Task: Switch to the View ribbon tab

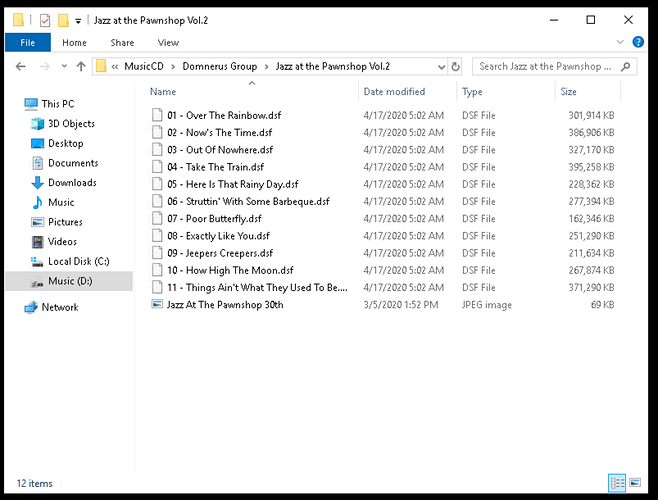Action: pos(168,43)
